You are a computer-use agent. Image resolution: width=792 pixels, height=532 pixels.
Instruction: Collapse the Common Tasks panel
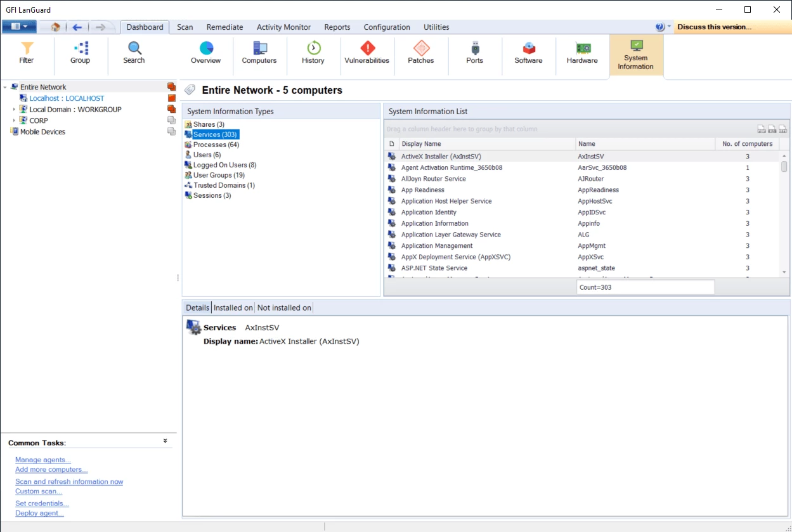[x=165, y=441]
